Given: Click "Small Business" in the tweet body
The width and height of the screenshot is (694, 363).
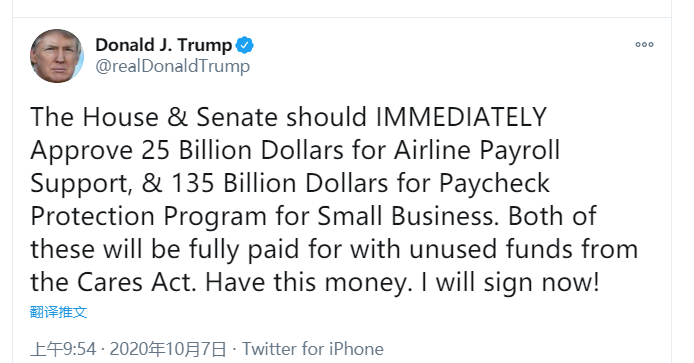Looking at the screenshot, I should pyautogui.click(x=405, y=216).
